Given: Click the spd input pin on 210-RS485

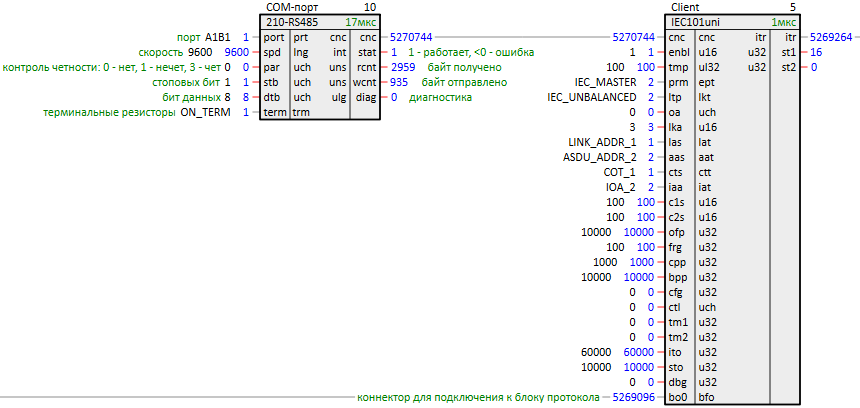Looking at the screenshot, I should [273, 52].
